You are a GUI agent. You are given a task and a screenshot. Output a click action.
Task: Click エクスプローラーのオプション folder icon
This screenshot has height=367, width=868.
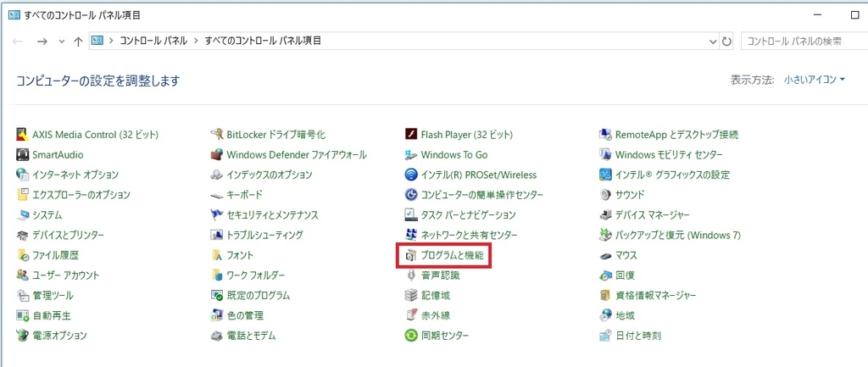[x=23, y=194]
